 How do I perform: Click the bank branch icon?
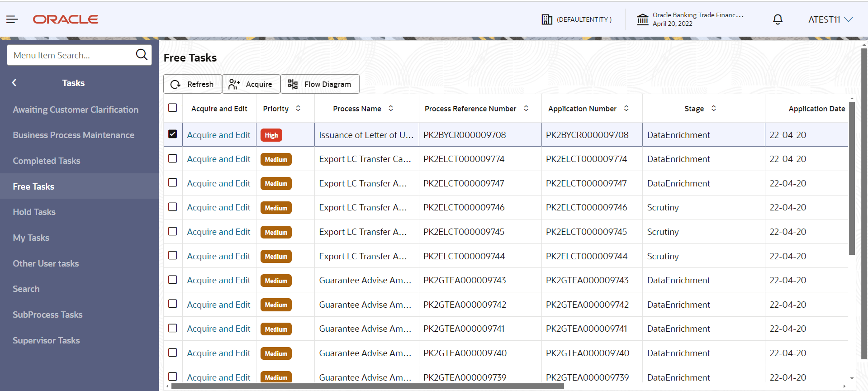pyautogui.click(x=643, y=19)
